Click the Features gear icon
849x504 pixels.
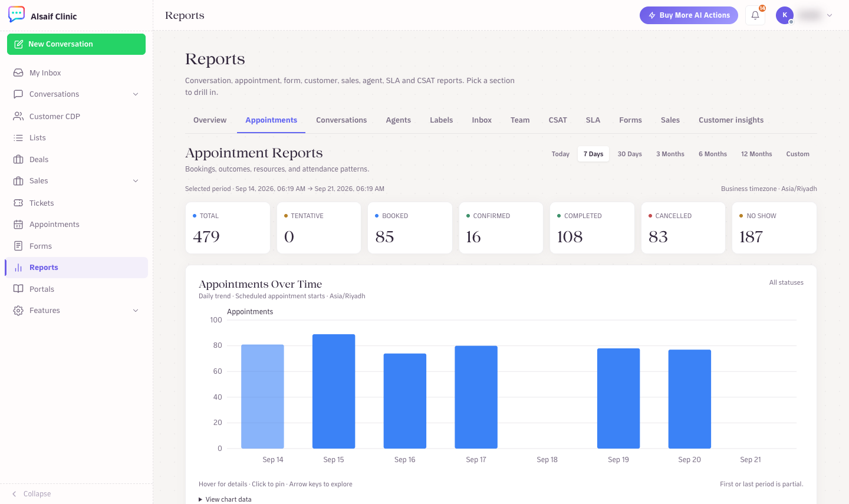18,311
